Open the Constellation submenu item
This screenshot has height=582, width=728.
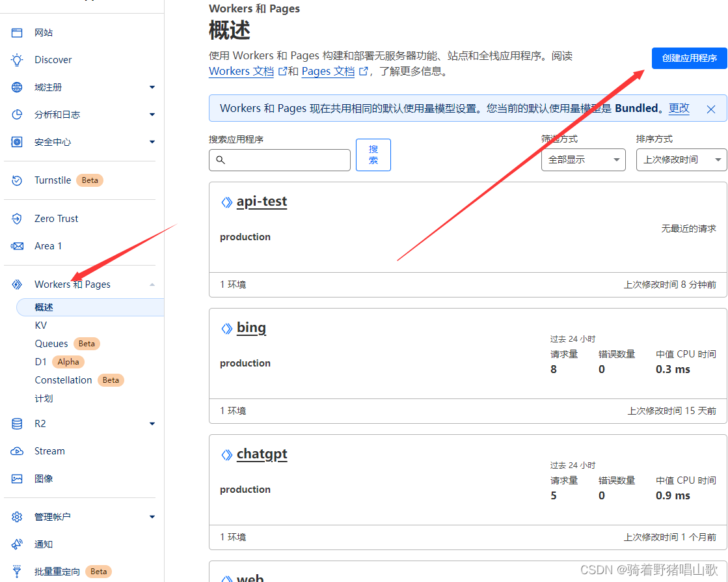[x=63, y=380]
